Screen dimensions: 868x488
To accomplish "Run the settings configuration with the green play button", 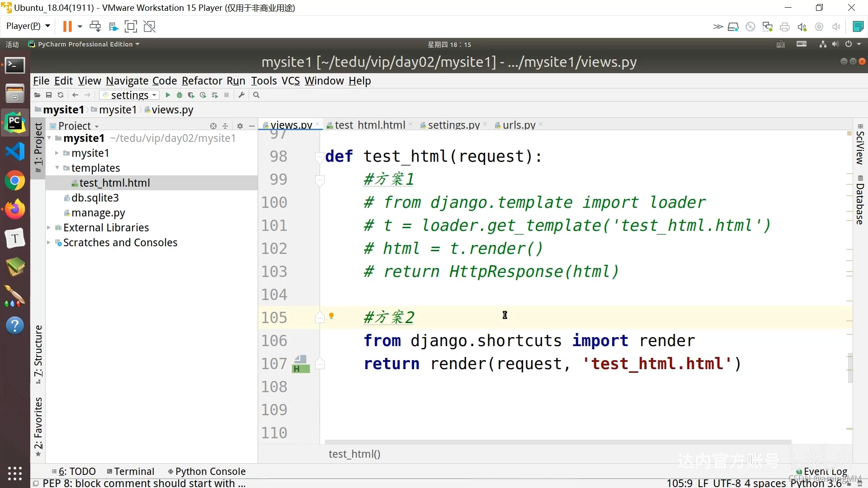I will (168, 95).
